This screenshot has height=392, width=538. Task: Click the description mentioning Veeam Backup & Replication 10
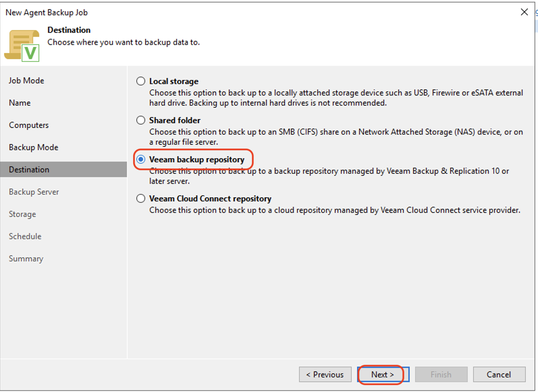point(329,176)
